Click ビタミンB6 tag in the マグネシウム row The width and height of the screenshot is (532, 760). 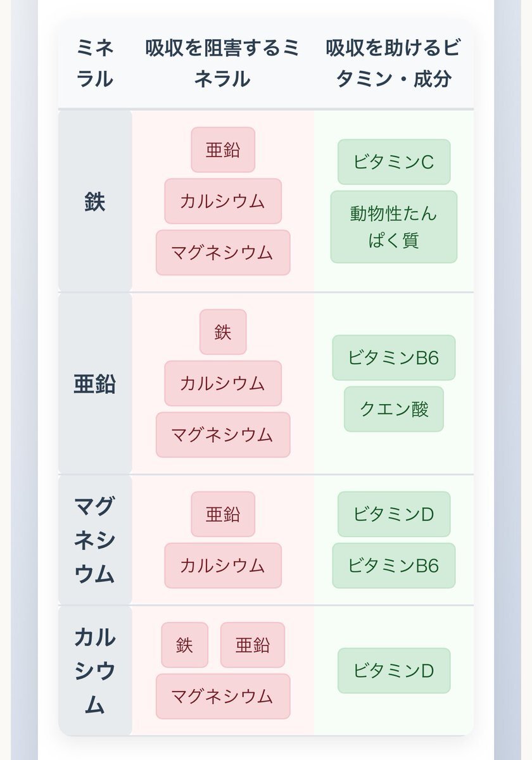tap(394, 566)
